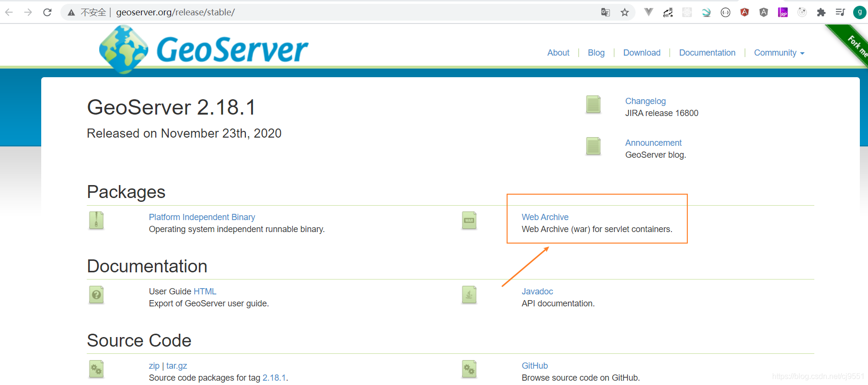Screen dimensions: 868x385
Task: Download the source code tar.gz
Action: [x=176, y=366]
